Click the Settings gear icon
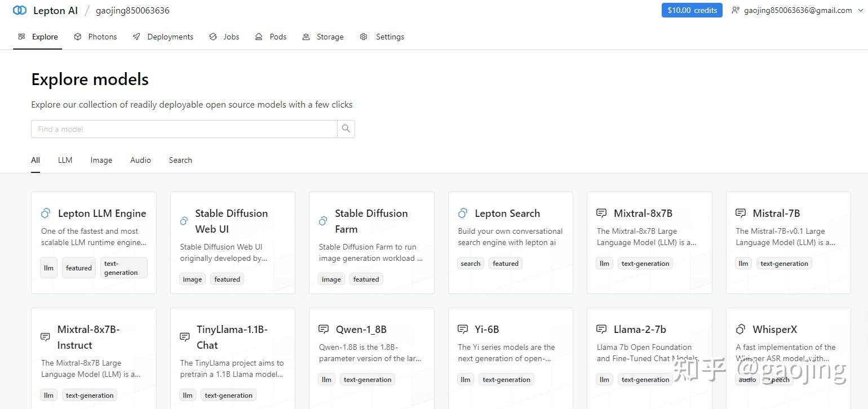This screenshot has height=409, width=868. pos(364,37)
